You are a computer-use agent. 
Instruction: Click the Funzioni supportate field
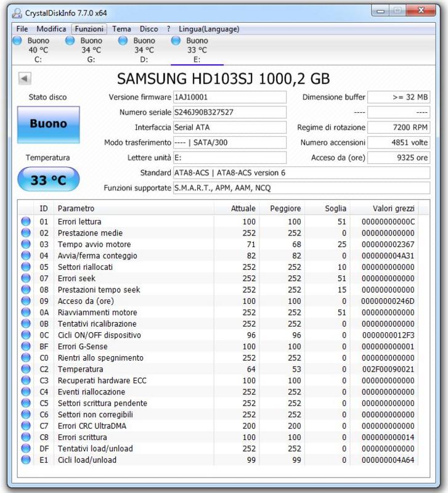pos(301,188)
